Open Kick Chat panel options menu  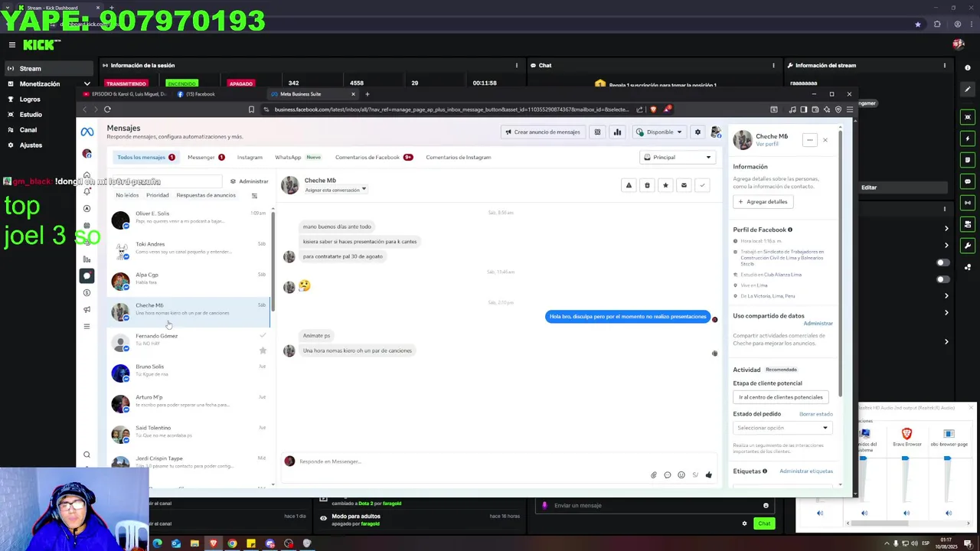point(773,65)
